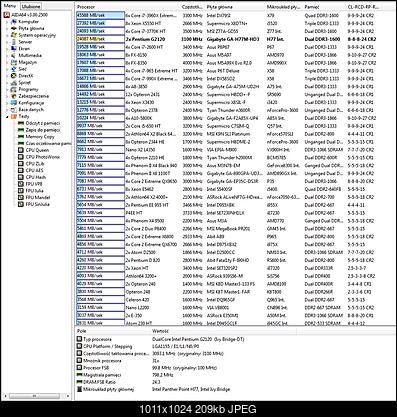Click the horizontal scrollbar of the tree panel
This screenshot has width=397, height=417.
[x=34, y=396]
